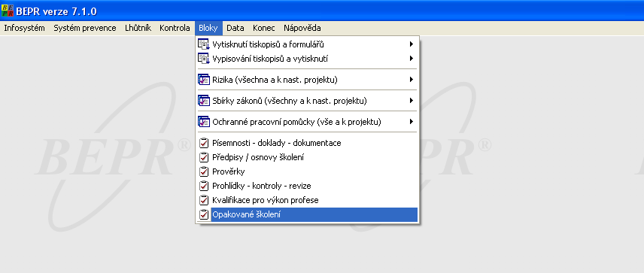Select Ochranné pracovní pomůcky (vše a k projektu)

tap(307, 122)
